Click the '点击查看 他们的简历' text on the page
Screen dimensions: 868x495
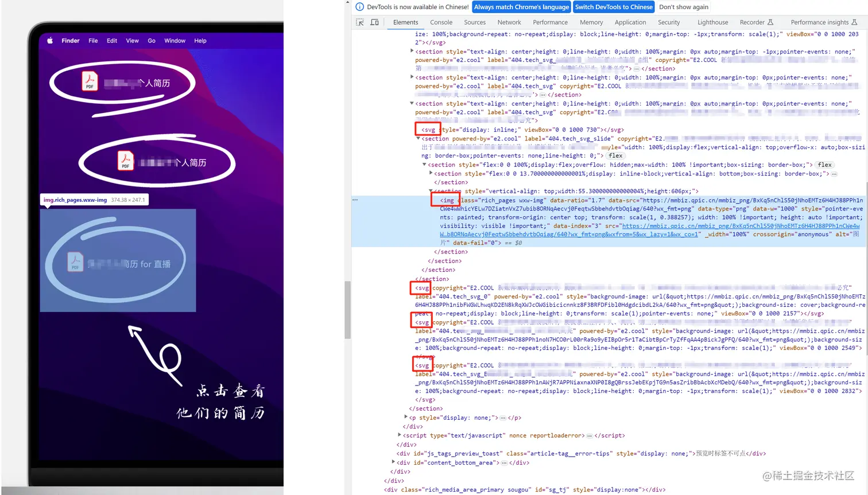tap(221, 402)
